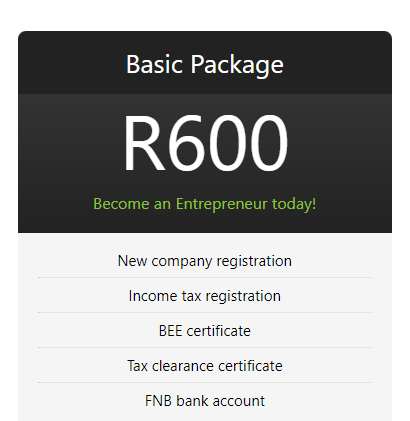Select FNB bank account feature
410x421 pixels.
(x=205, y=401)
